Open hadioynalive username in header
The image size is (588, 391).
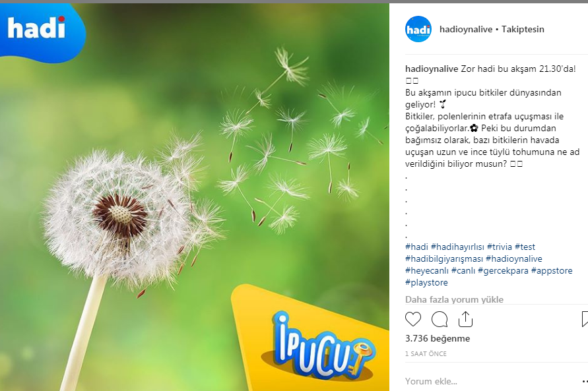click(x=466, y=29)
